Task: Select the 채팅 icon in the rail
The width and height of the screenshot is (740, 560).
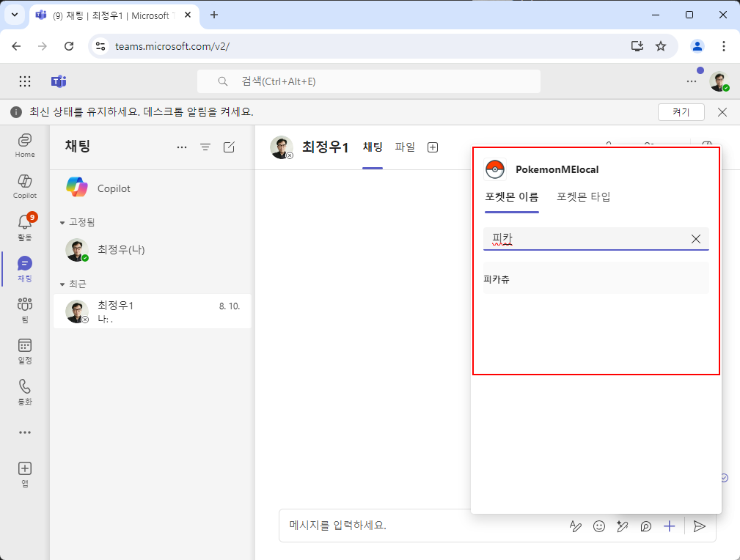Action: pyautogui.click(x=24, y=268)
